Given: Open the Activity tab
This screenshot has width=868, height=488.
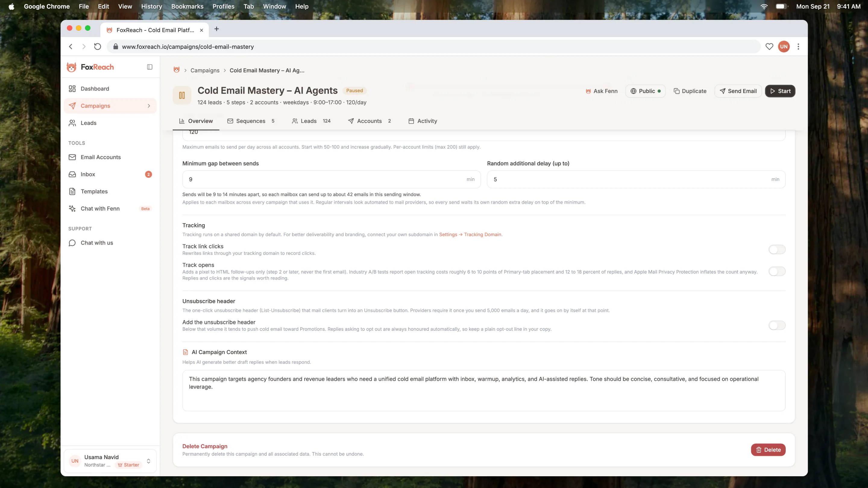Looking at the screenshot, I should 423,121.
